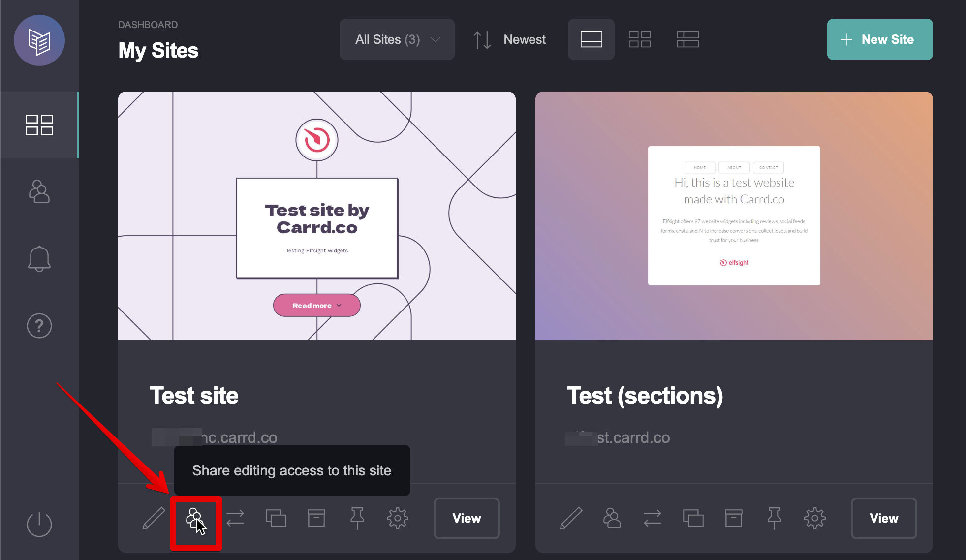
Task: Switch to the large single-card view
Action: pos(591,39)
